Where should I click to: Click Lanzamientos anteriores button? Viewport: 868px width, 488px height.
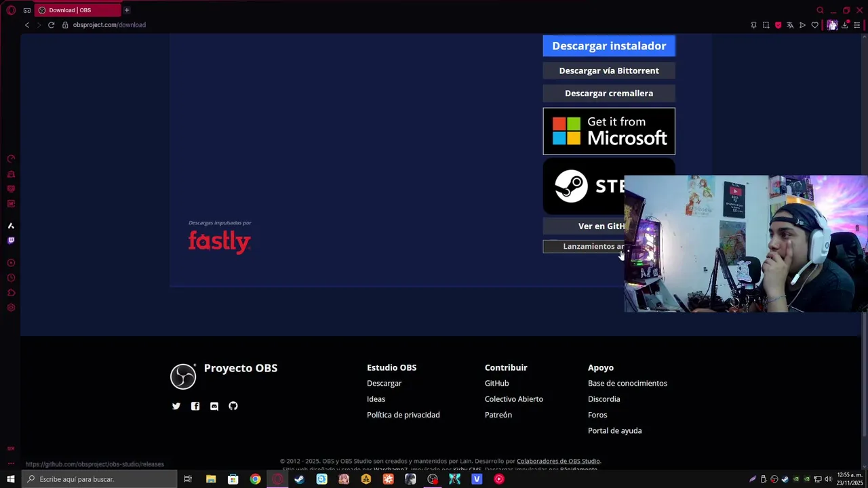pos(584,247)
